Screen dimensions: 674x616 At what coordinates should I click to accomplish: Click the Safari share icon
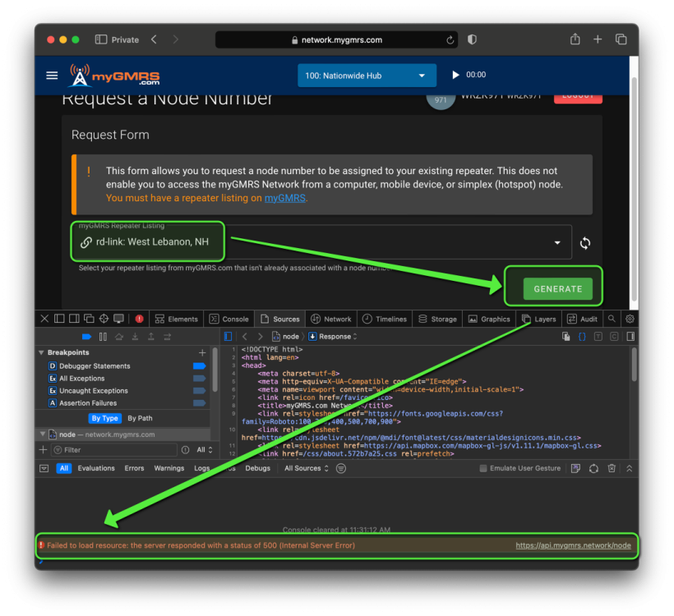pos(575,39)
